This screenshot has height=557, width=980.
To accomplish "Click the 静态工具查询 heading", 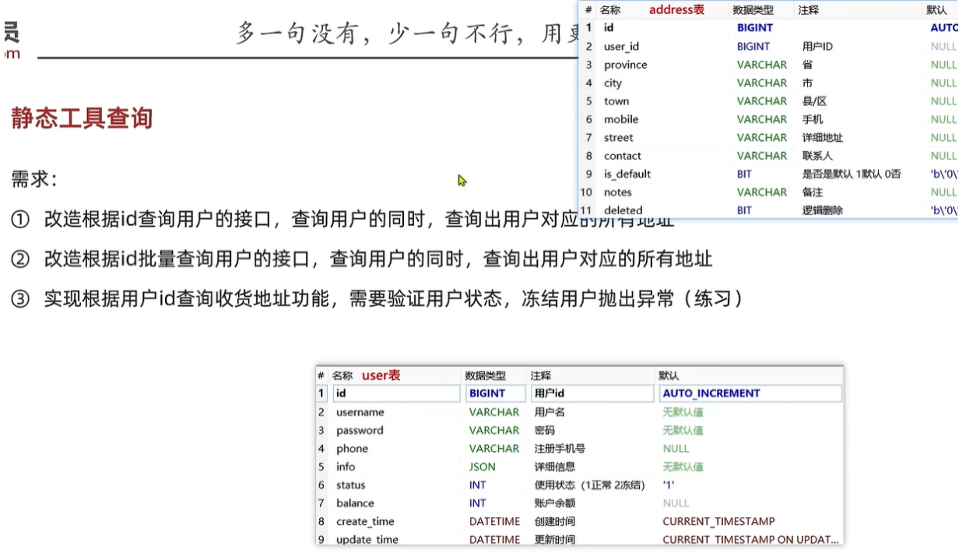I will point(81,118).
